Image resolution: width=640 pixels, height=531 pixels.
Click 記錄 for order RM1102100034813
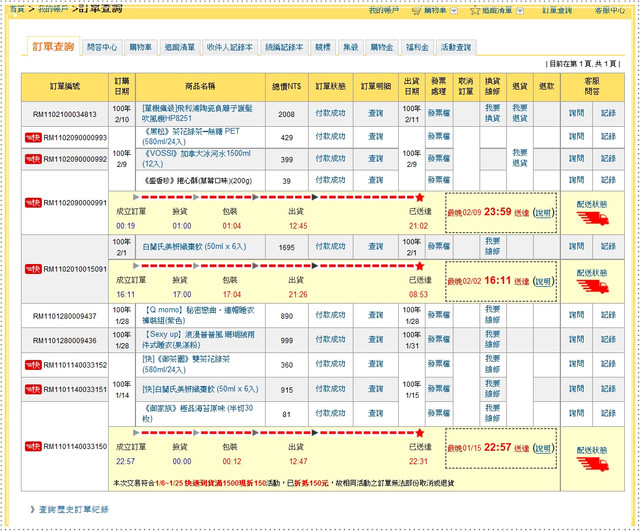(x=608, y=113)
